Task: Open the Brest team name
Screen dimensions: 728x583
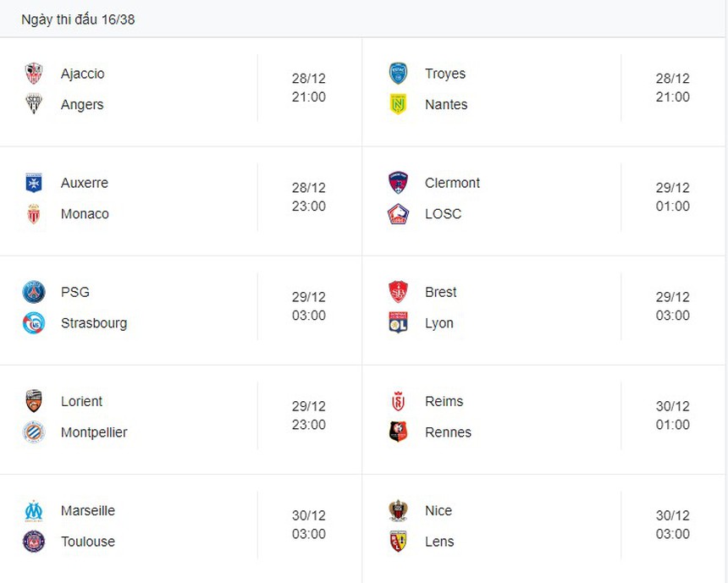Action: pos(441,292)
